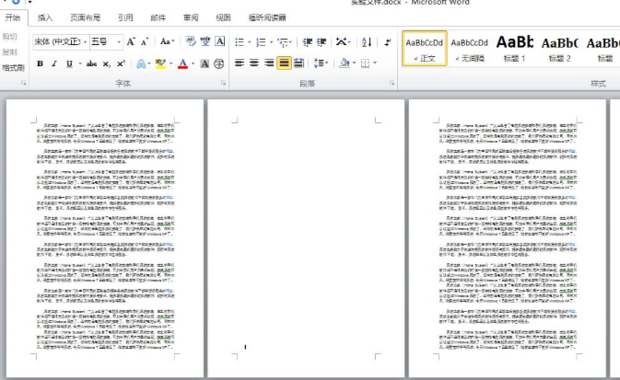Screen dimensions: 620x380
Task: Toggle Italic formatting button
Action: pos(55,64)
